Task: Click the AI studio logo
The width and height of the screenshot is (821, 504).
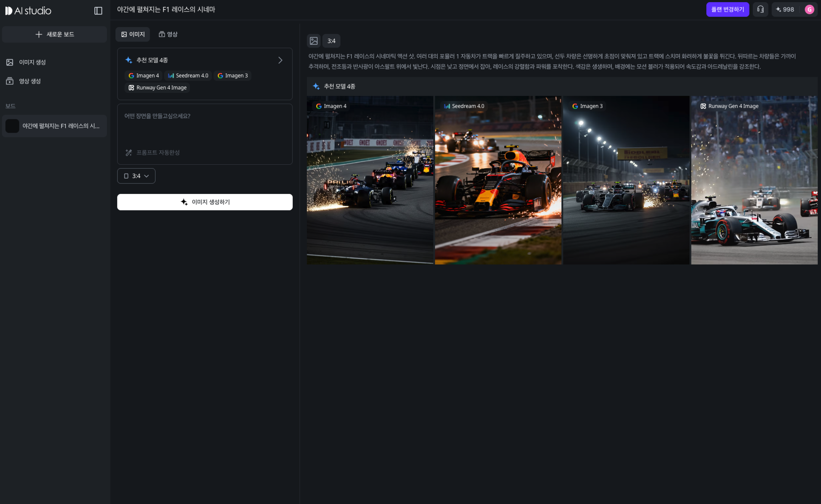Action: coord(28,11)
